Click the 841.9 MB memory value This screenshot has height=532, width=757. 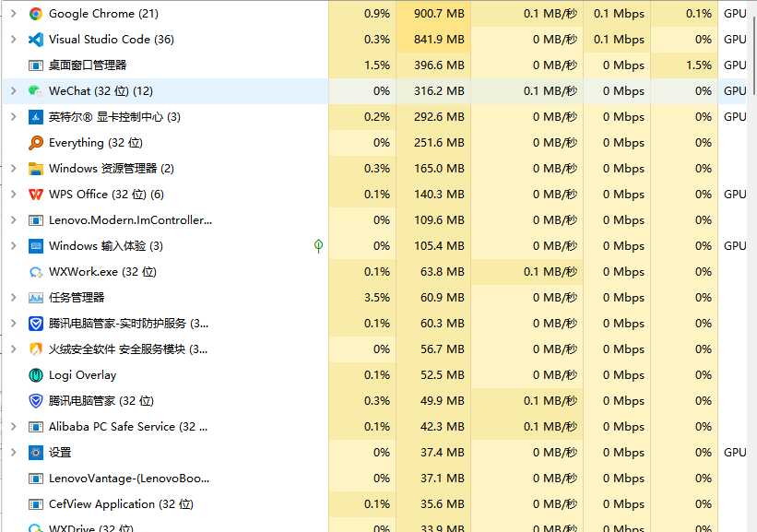(439, 40)
